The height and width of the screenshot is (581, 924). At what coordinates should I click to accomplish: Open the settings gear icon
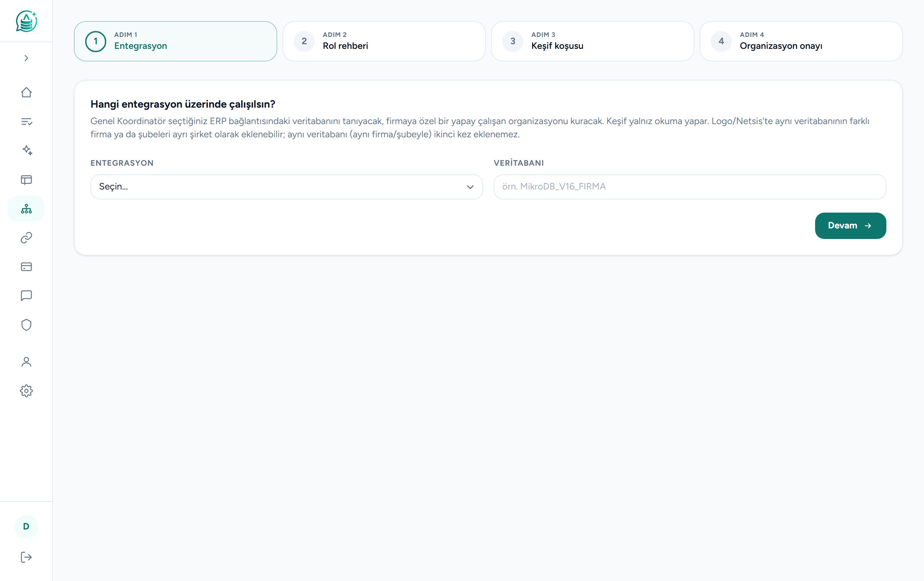click(x=26, y=391)
